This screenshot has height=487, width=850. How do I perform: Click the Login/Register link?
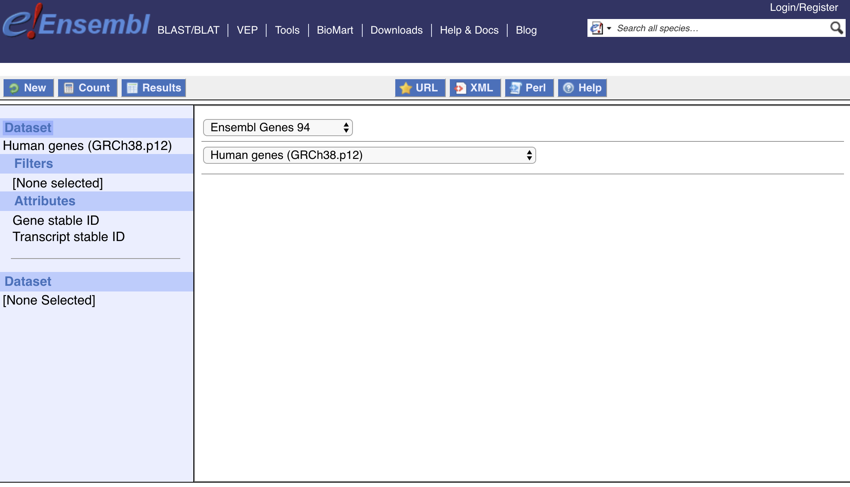(803, 7)
